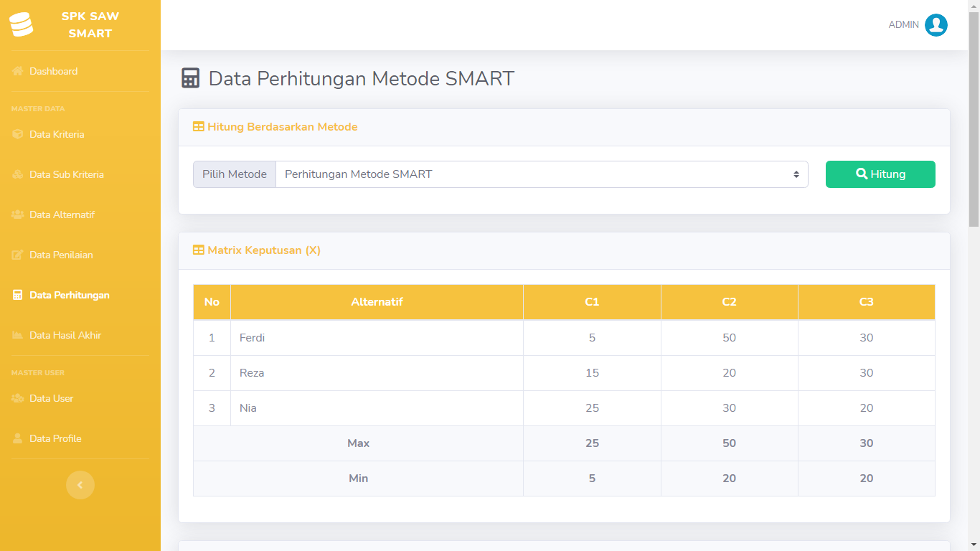Screen dimensions: 980x551
Task: Click the Alternatif column header
Action: click(377, 302)
